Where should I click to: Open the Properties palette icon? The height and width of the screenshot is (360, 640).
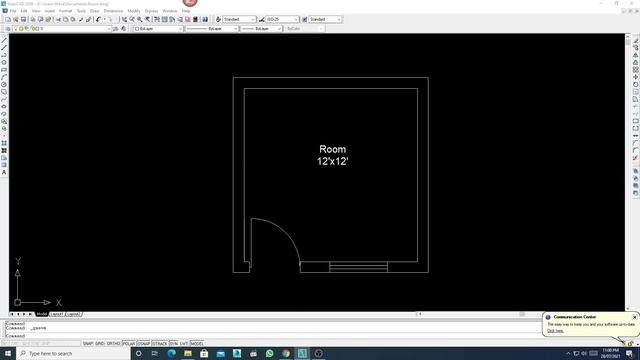(157, 20)
